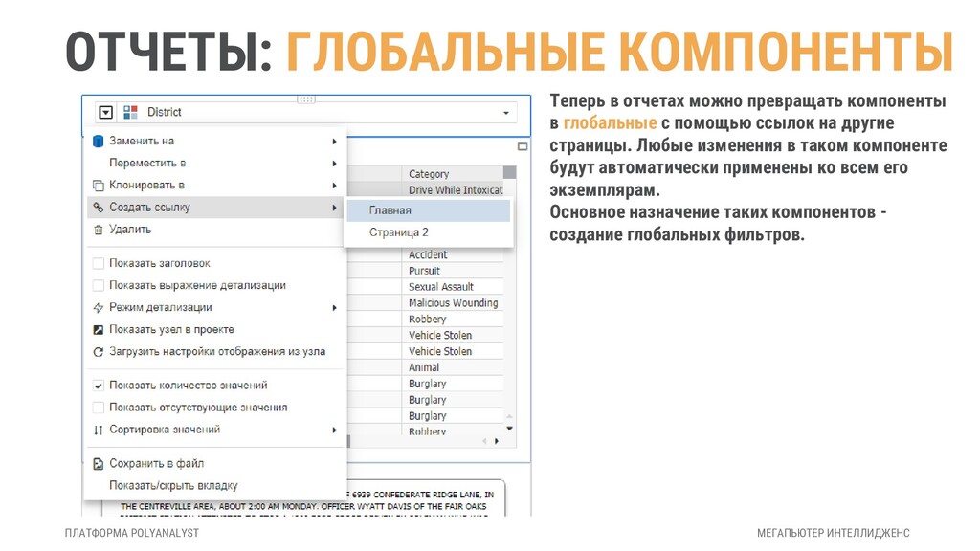Expand the Создать ссылку submenu arrow
Image resolution: width=980 pixels, height=551 pixels.
click(x=334, y=208)
